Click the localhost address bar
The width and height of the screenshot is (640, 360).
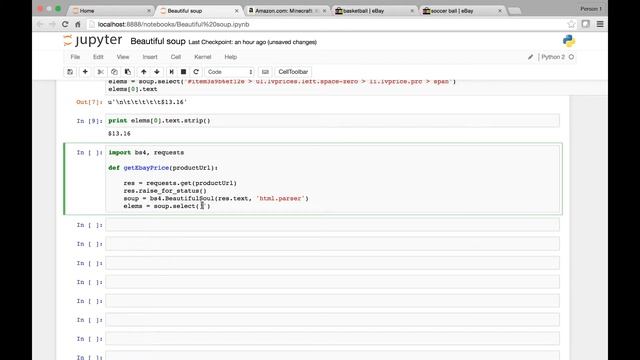(x=327, y=24)
